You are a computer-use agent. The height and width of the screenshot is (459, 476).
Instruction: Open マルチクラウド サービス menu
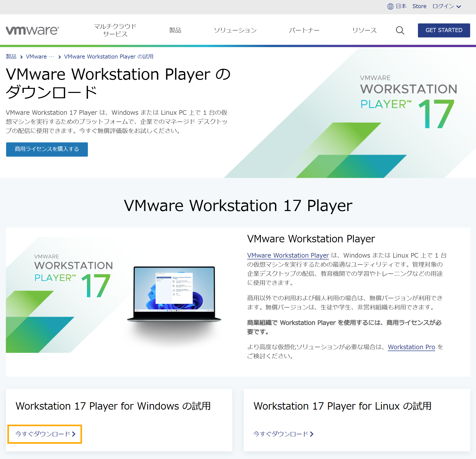pos(115,30)
